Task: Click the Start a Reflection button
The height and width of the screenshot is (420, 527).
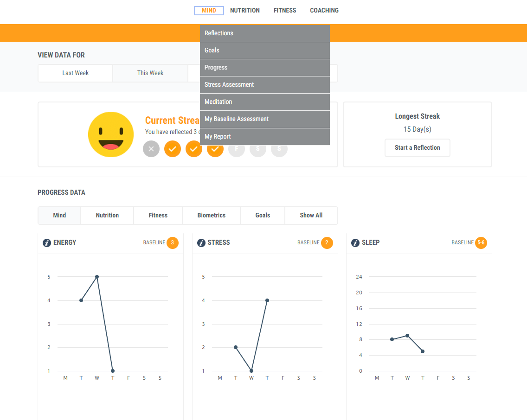Action: pos(417,148)
